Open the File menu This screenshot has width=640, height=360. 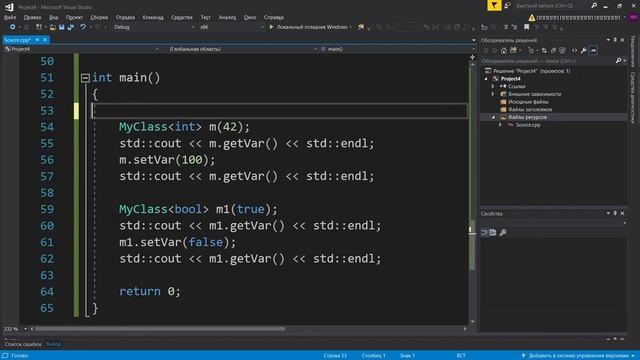click(x=10, y=18)
